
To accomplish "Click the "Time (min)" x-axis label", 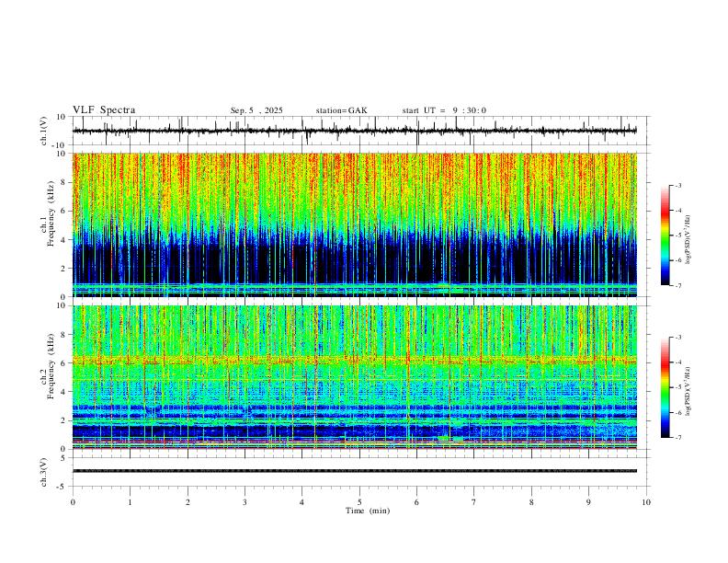I will 368,511.
